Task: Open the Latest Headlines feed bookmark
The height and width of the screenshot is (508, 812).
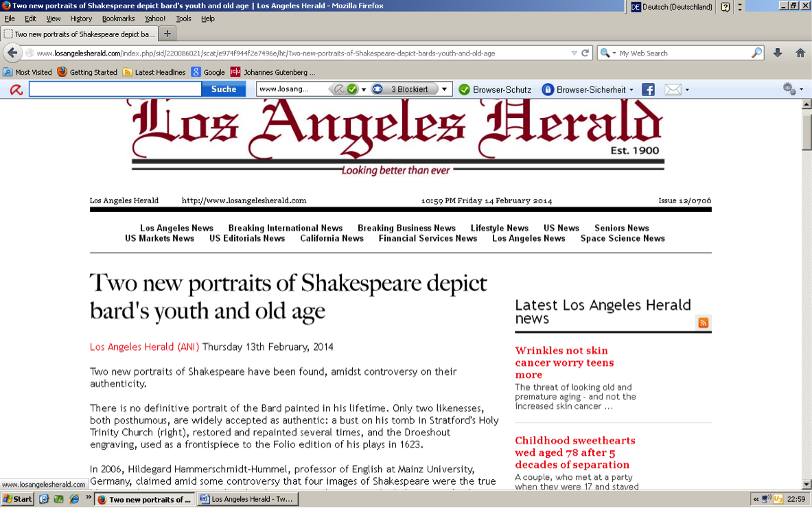Action: (x=154, y=73)
